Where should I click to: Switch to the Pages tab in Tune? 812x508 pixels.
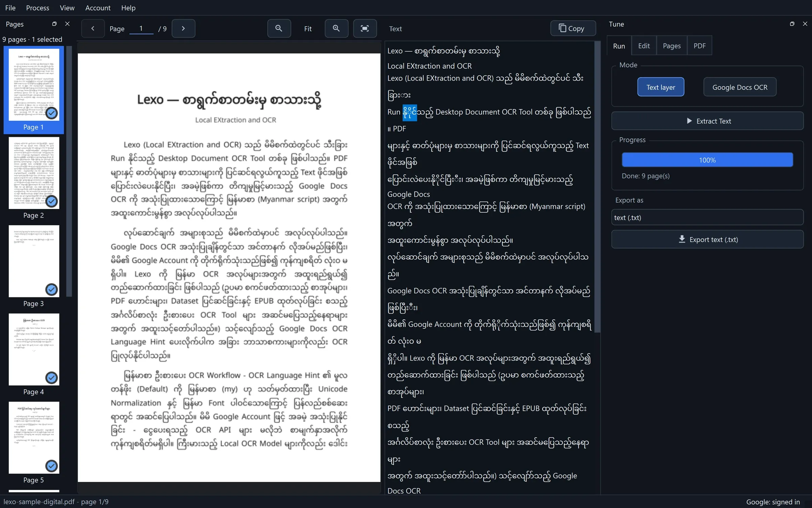tap(672, 46)
